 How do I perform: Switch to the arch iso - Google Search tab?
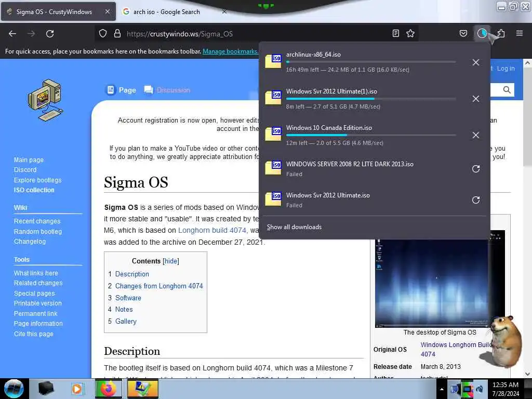click(166, 12)
